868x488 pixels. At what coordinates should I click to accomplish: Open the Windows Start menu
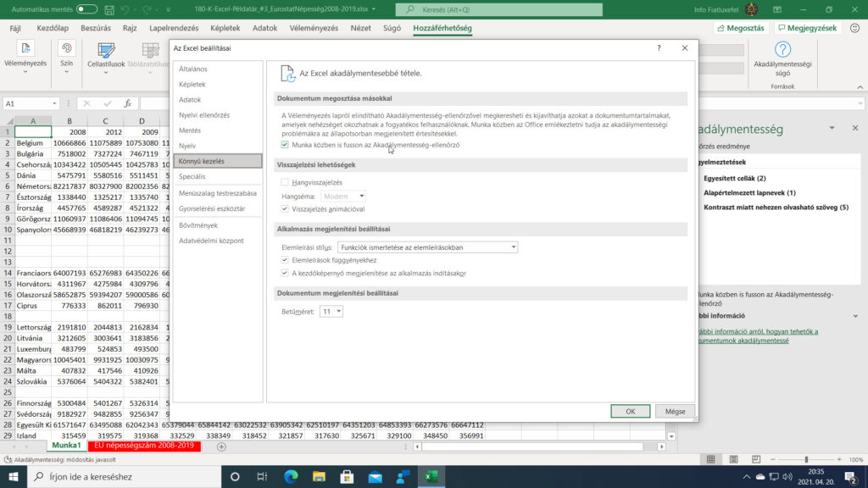click(14, 476)
